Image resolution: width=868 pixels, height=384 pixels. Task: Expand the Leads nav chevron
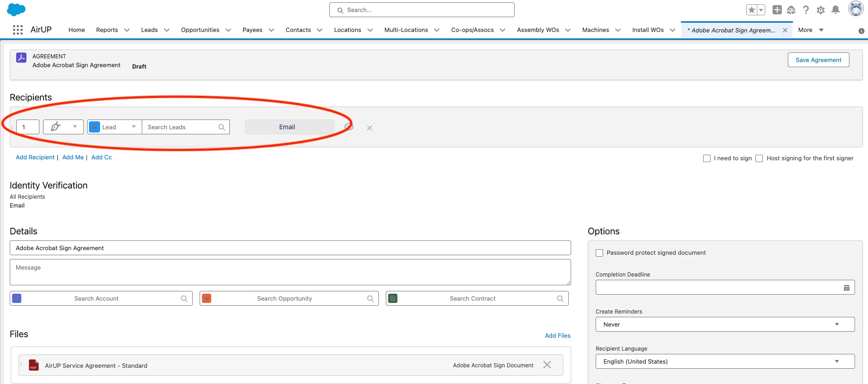[x=167, y=30]
